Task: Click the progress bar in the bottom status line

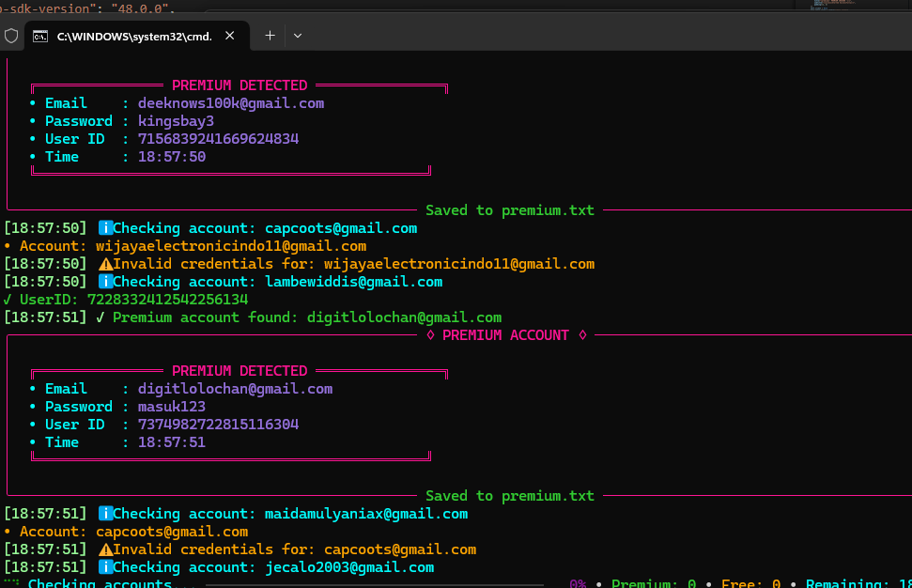Action: (x=375, y=584)
